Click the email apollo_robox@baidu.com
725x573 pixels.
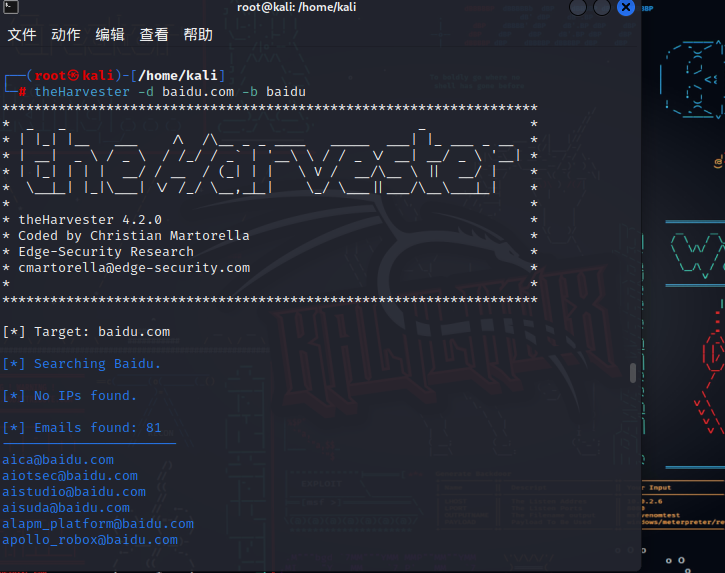point(90,540)
